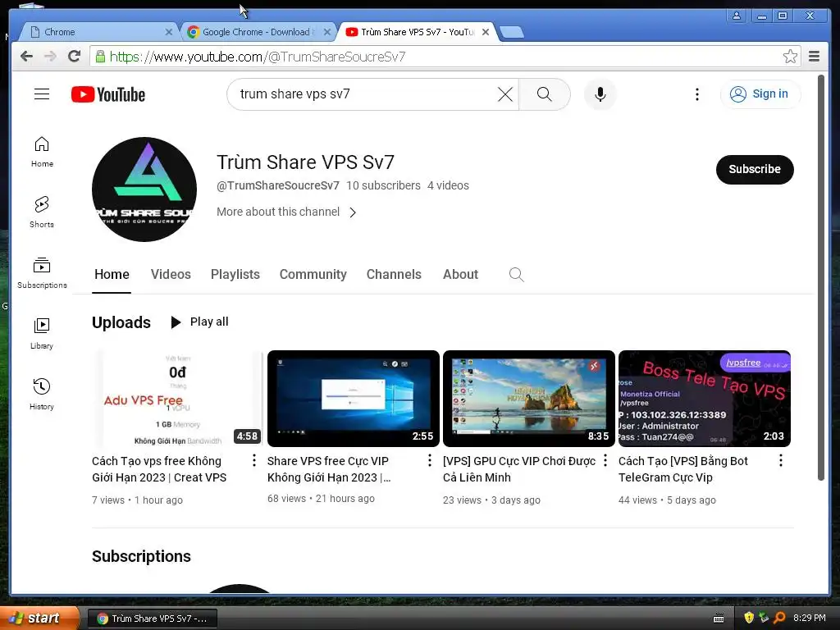Image resolution: width=840 pixels, height=630 pixels.
Task: Start voice search with the microphone icon
Action: [600, 94]
